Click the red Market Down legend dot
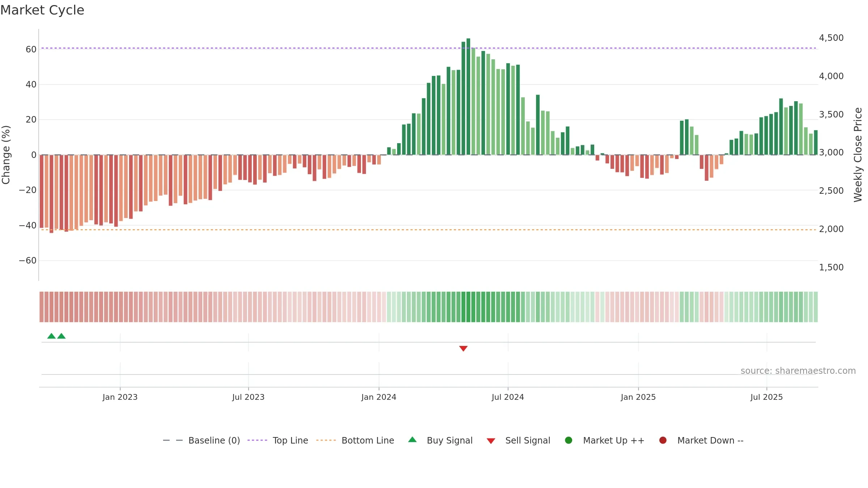 coord(663,440)
